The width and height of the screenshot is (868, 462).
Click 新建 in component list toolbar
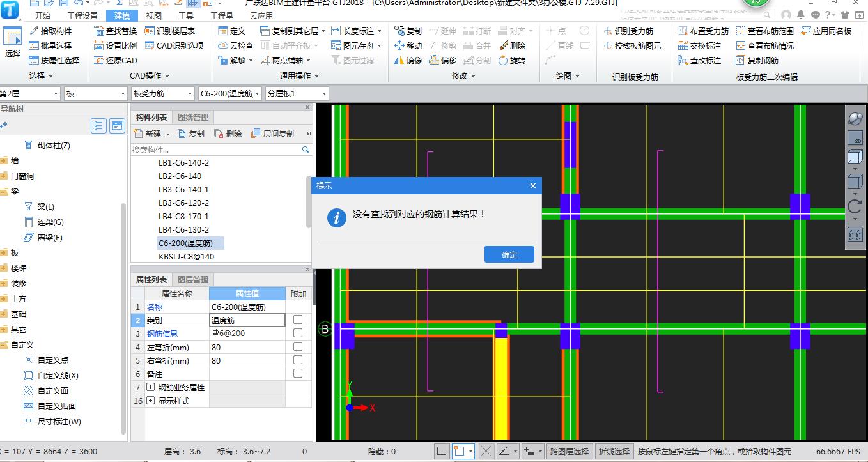[x=152, y=134]
